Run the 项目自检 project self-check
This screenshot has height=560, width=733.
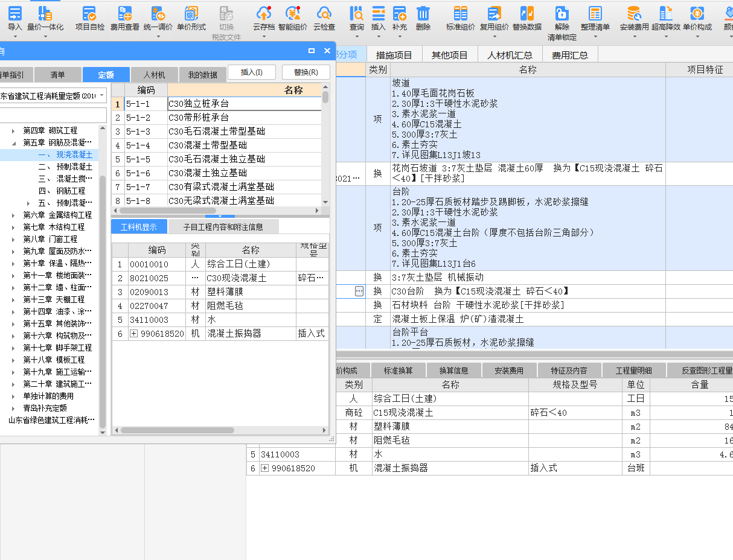(x=90, y=18)
